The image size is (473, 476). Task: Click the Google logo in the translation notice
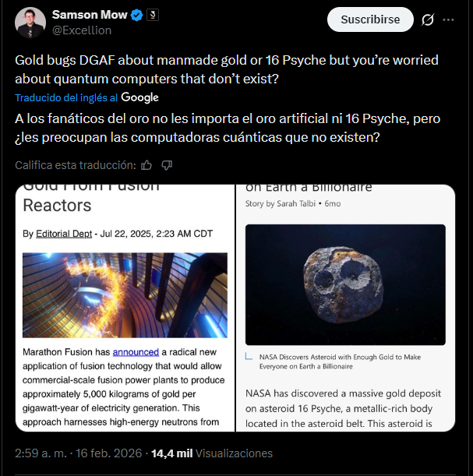coord(140,97)
